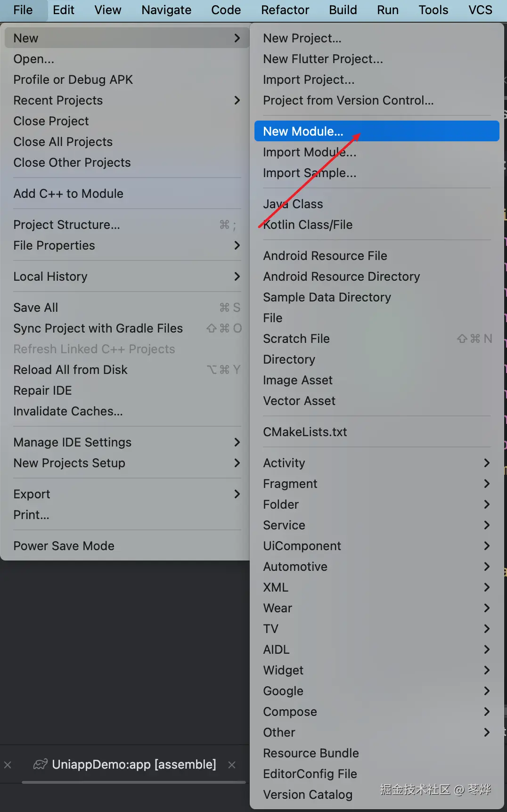507x812 pixels.
Task: Click the Gradle elephant icon on the build tab
Action: tap(41, 764)
